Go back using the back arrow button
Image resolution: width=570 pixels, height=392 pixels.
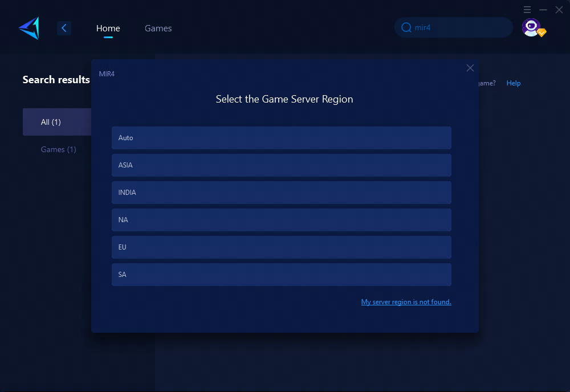pos(64,28)
